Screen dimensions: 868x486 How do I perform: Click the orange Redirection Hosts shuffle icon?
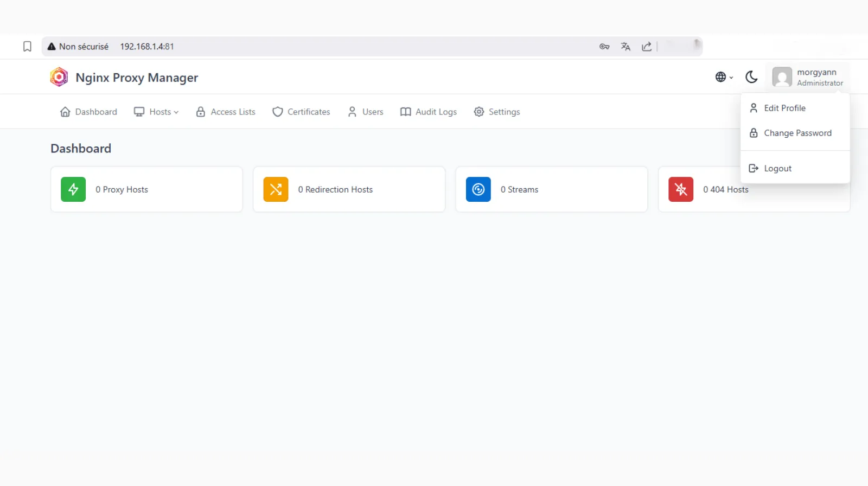click(x=276, y=189)
